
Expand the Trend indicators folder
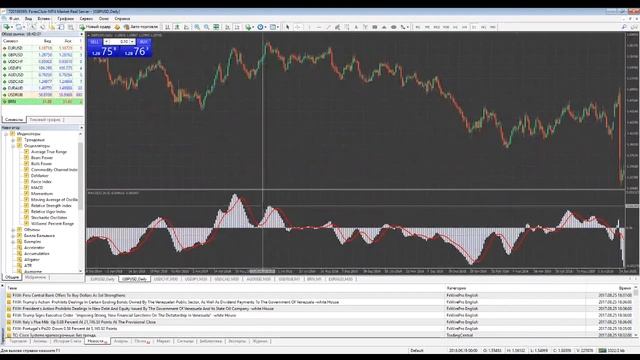(x=13, y=140)
